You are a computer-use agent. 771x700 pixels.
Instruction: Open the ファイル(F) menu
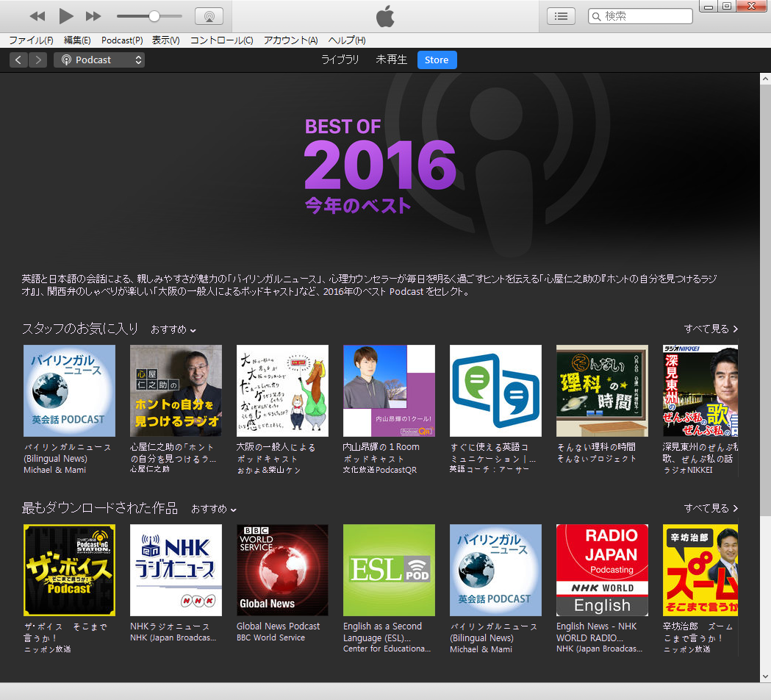[x=31, y=40]
